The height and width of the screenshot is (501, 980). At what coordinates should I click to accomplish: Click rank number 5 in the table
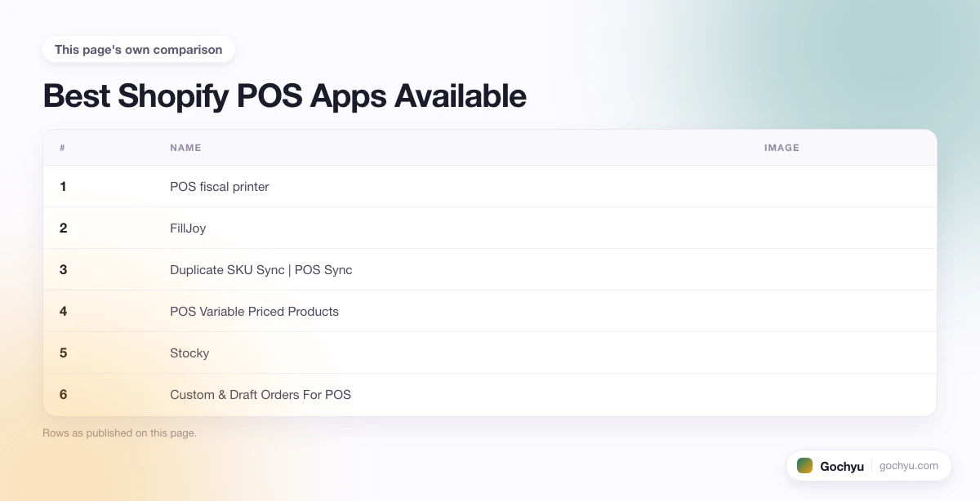point(63,353)
